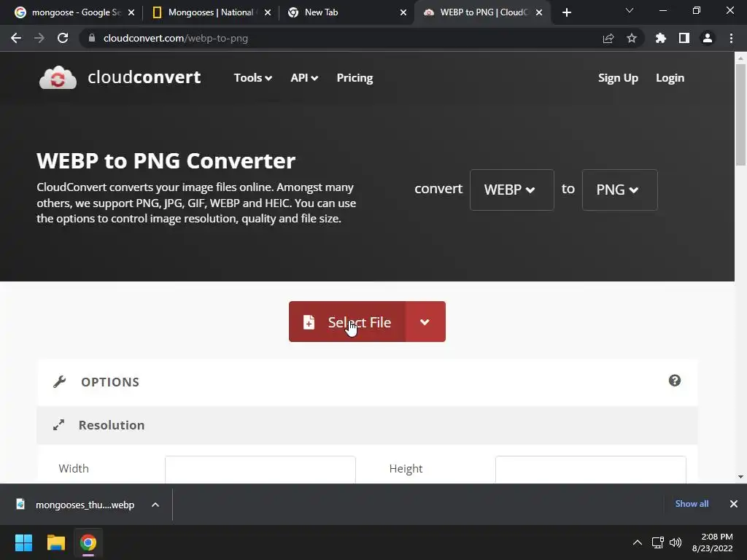Click the browser forward arrow

click(x=39, y=38)
